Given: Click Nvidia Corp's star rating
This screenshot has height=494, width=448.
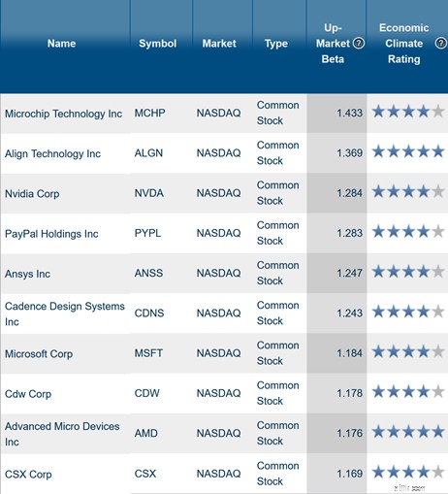Looking at the screenshot, I should 408,192.
